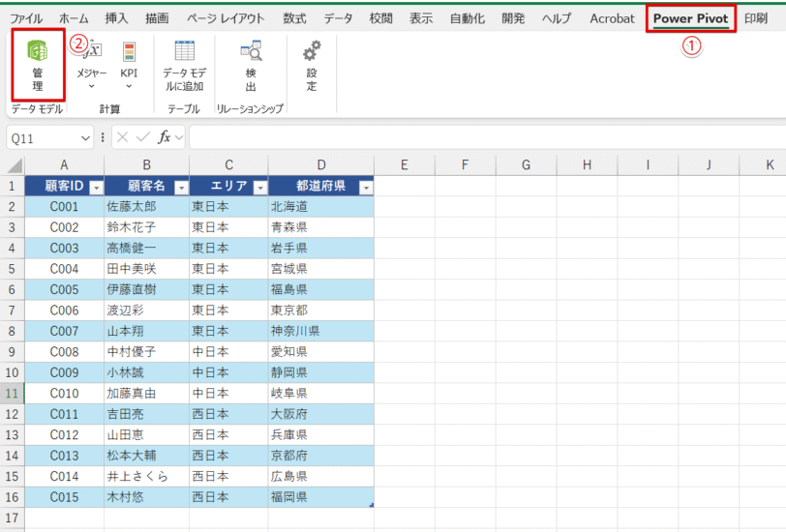
Task: Click into the formula bar input
Action: [x=487, y=137]
